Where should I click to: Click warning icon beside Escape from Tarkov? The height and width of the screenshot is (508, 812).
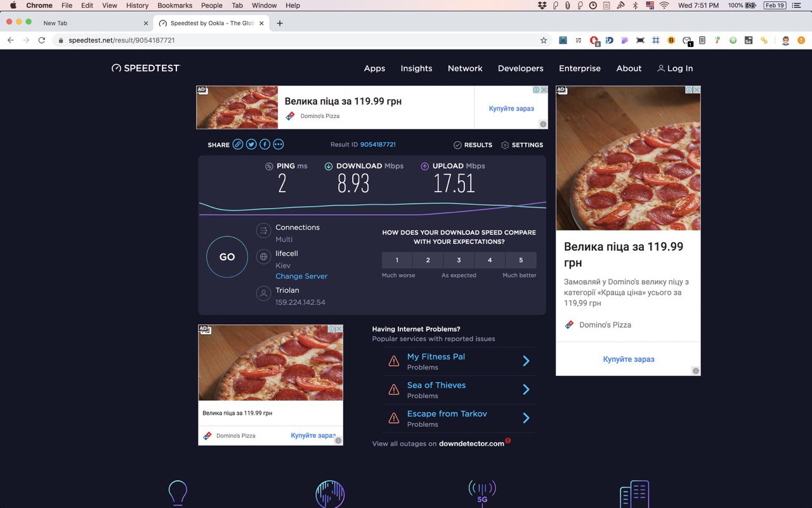394,418
